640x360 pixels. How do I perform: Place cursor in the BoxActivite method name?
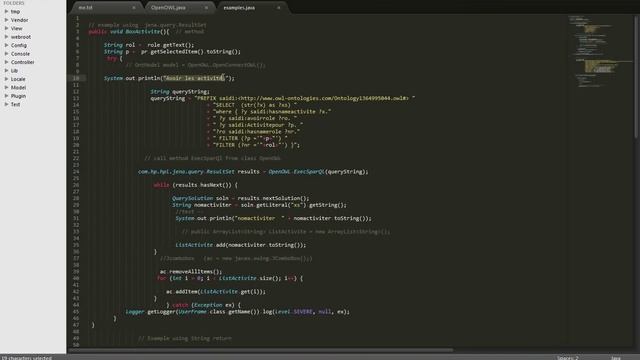tap(142, 31)
